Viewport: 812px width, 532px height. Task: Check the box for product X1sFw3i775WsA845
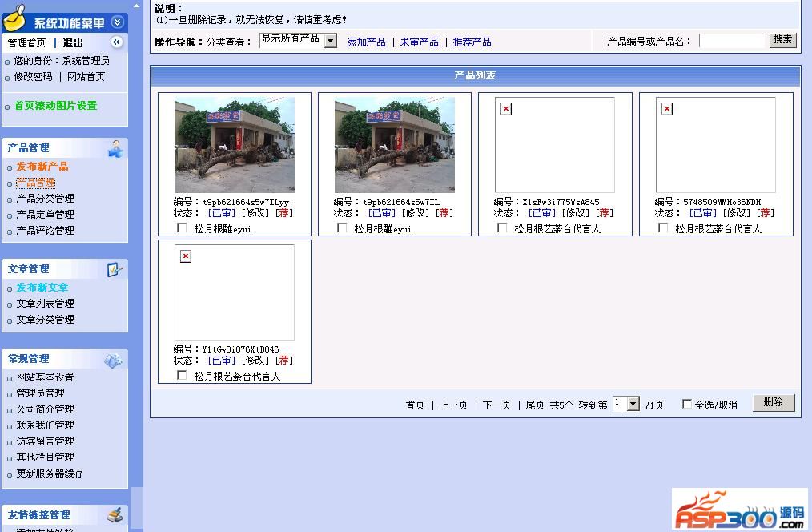(502, 228)
